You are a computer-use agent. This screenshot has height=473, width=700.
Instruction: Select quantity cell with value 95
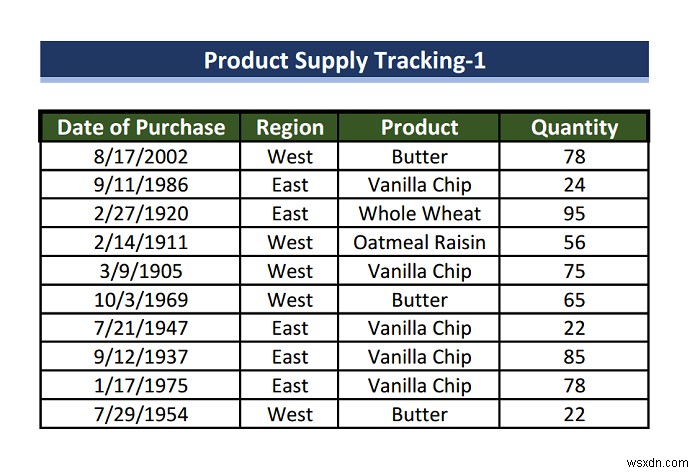pyautogui.click(x=574, y=214)
